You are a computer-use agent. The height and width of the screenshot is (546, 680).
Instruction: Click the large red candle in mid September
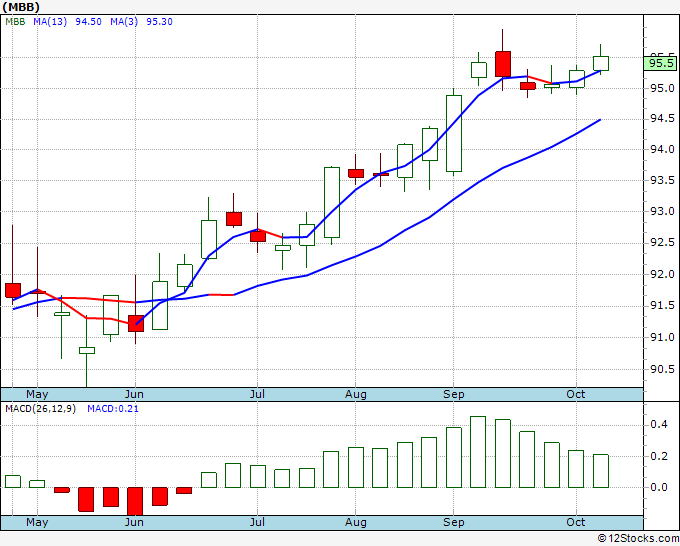coord(503,64)
